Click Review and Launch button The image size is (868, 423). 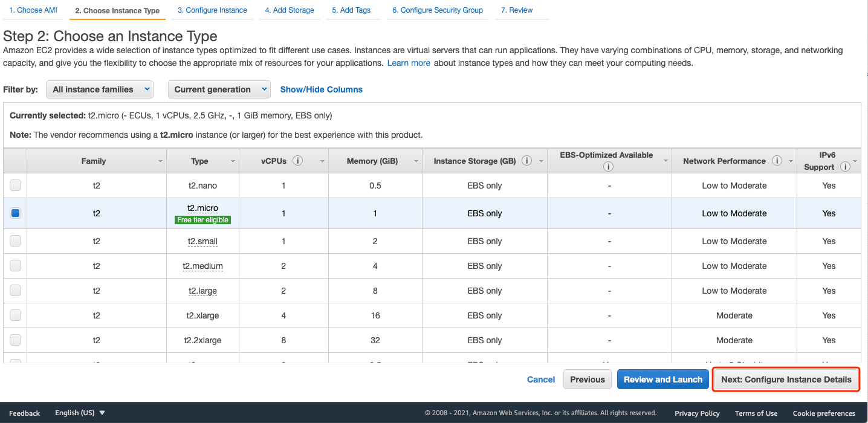click(663, 379)
